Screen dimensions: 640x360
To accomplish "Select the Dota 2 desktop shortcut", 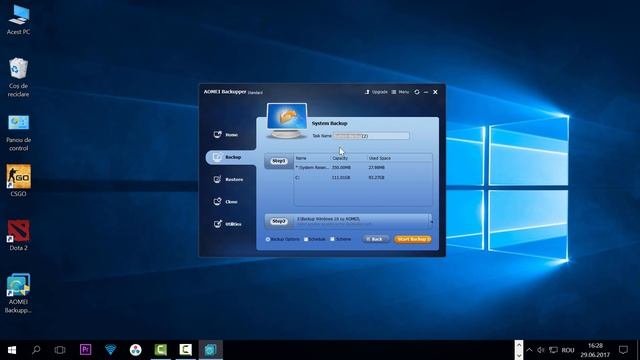I will pyautogui.click(x=18, y=236).
